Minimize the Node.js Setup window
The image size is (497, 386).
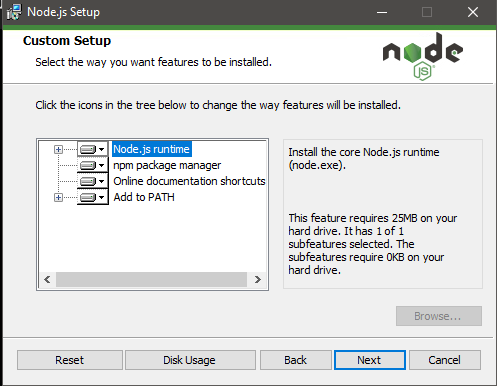click(x=382, y=12)
